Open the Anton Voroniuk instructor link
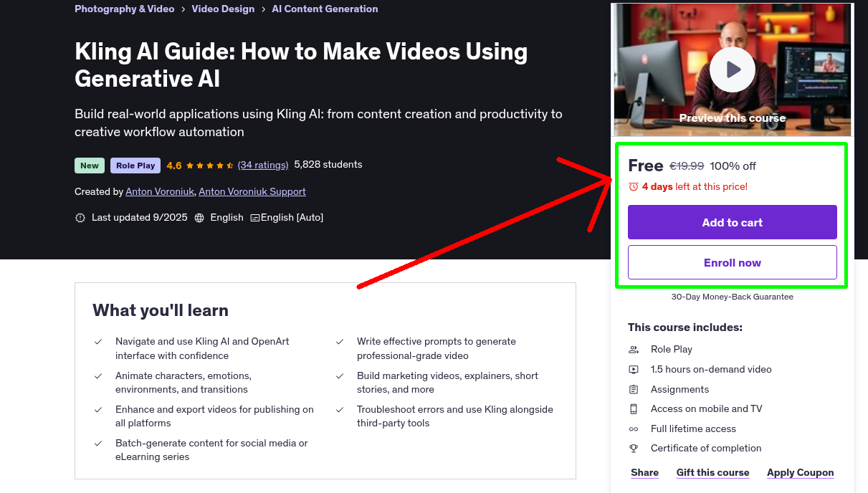The width and height of the screenshot is (868, 493). [160, 191]
